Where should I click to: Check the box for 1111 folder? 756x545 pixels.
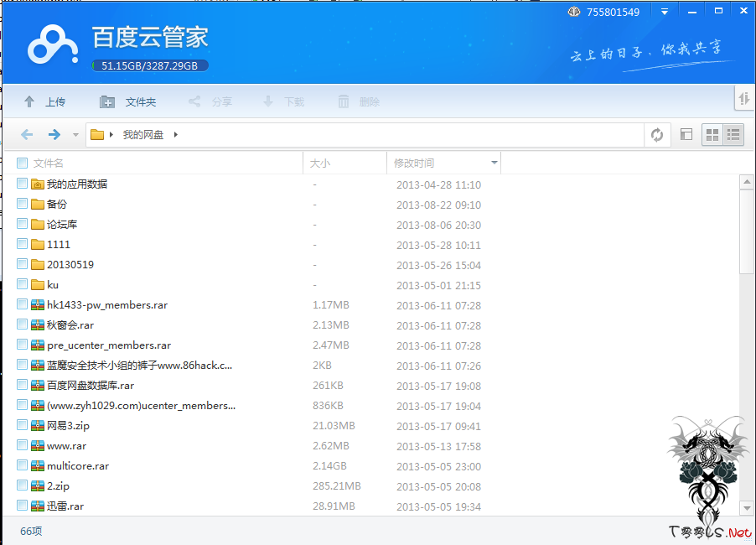click(x=22, y=243)
